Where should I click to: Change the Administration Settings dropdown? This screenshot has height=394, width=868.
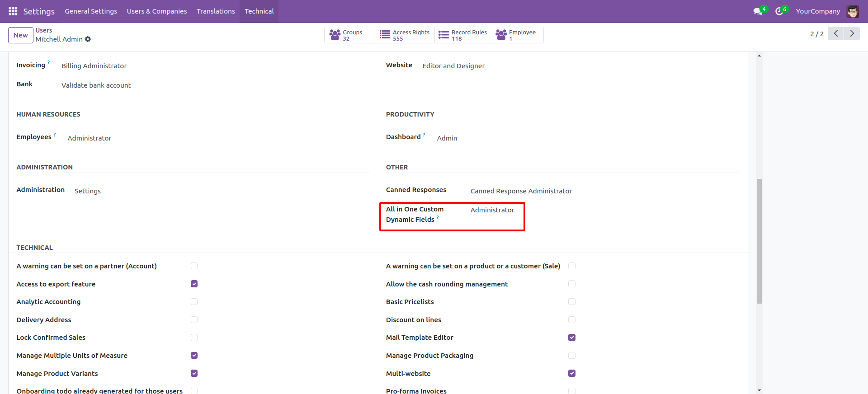tap(88, 191)
